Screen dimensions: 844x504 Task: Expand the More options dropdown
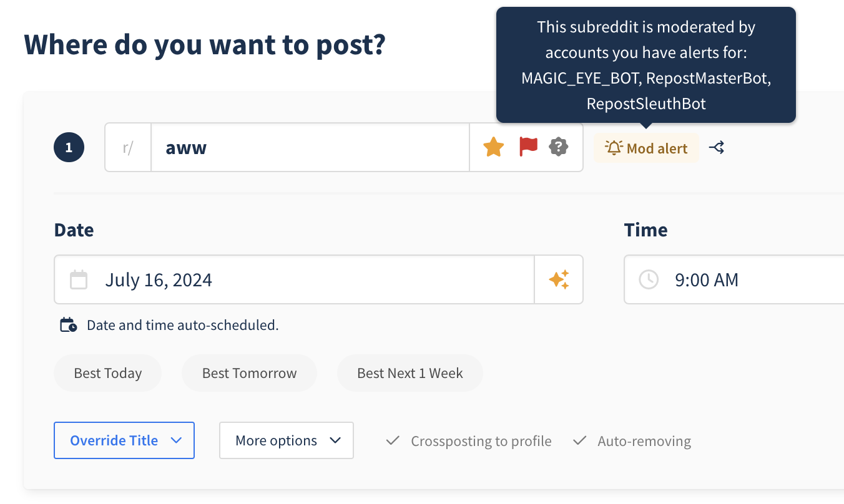pyautogui.click(x=287, y=440)
